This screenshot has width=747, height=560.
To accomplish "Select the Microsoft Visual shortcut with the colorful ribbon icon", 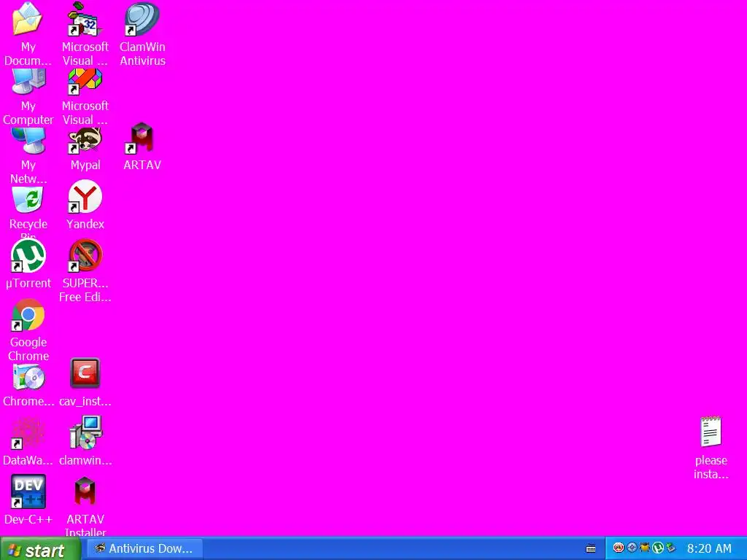I will (x=85, y=97).
